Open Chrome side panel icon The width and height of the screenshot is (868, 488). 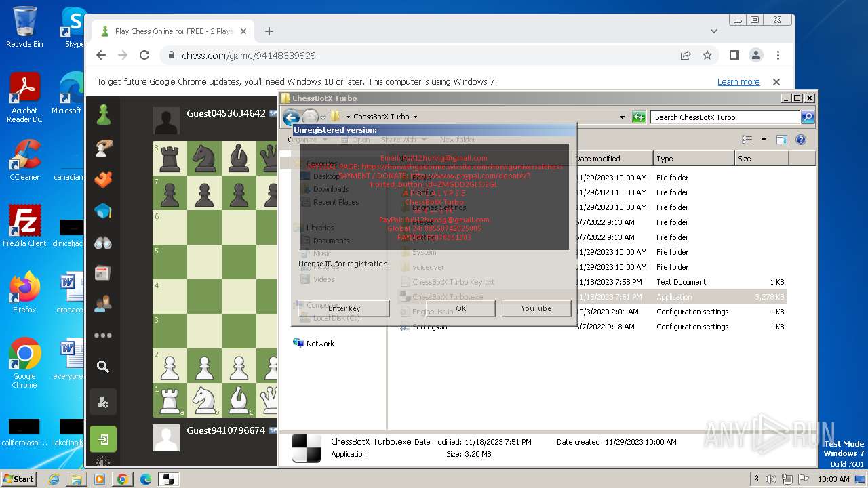pyautogui.click(x=734, y=56)
